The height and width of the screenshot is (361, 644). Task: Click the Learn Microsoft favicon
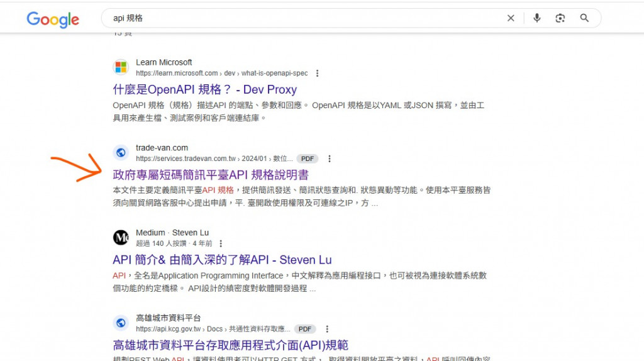tap(121, 67)
